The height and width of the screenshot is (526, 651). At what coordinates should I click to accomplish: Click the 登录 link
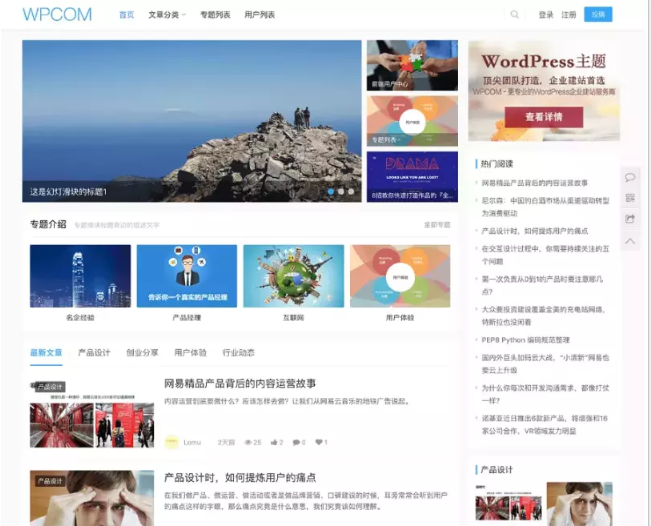(546, 15)
